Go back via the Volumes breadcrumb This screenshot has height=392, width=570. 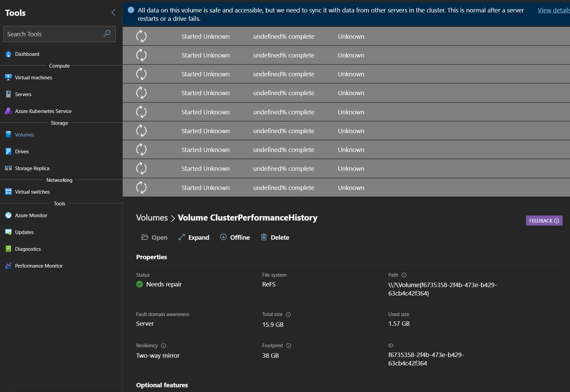coord(152,218)
